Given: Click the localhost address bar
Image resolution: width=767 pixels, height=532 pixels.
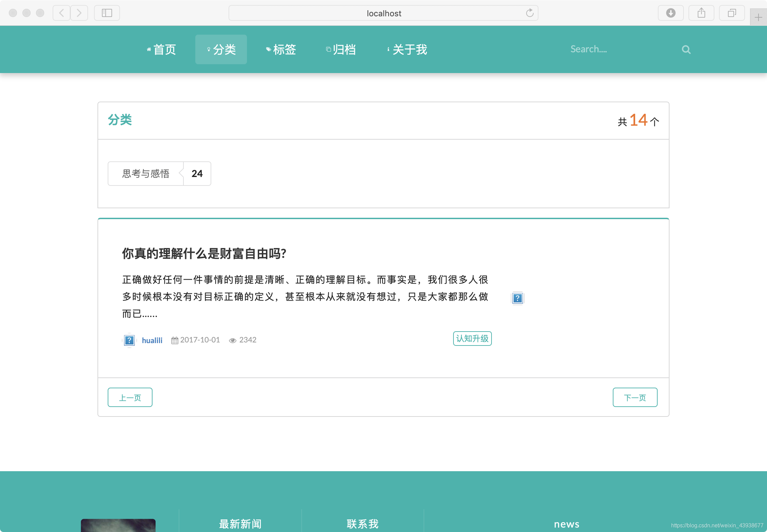Looking at the screenshot, I should (x=383, y=13).
